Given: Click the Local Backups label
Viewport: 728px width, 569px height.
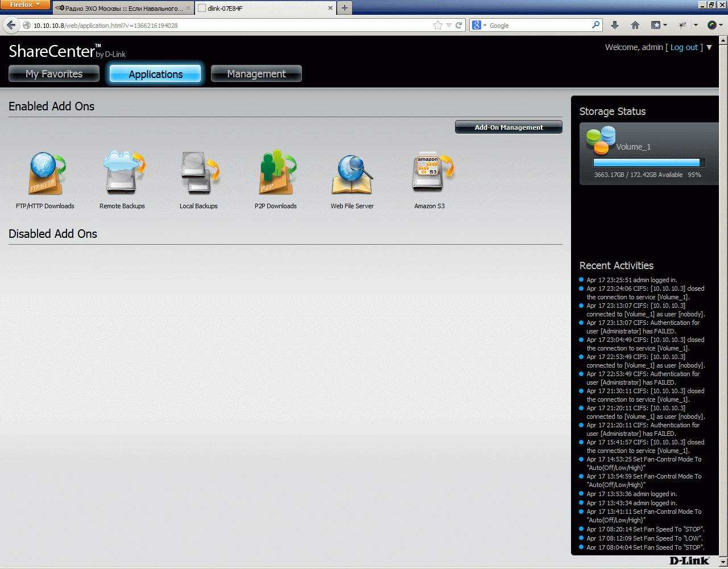Looking at the screenshot, I should click(x=198, y=206).
